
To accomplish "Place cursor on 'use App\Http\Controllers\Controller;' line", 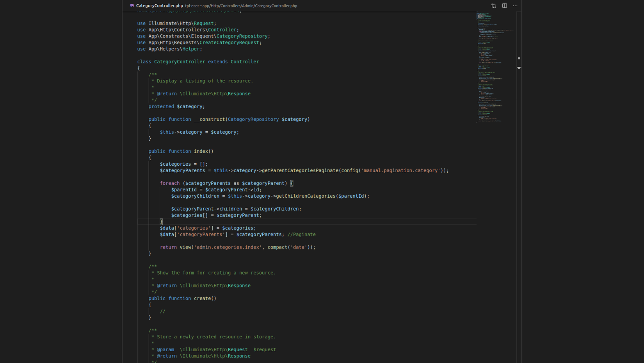I will click(188, 30).
